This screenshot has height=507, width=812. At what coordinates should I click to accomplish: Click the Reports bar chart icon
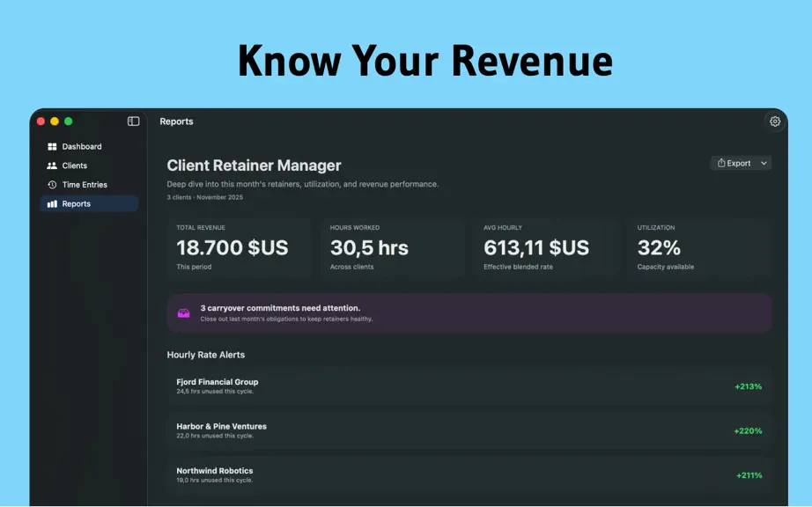point(52,204)
